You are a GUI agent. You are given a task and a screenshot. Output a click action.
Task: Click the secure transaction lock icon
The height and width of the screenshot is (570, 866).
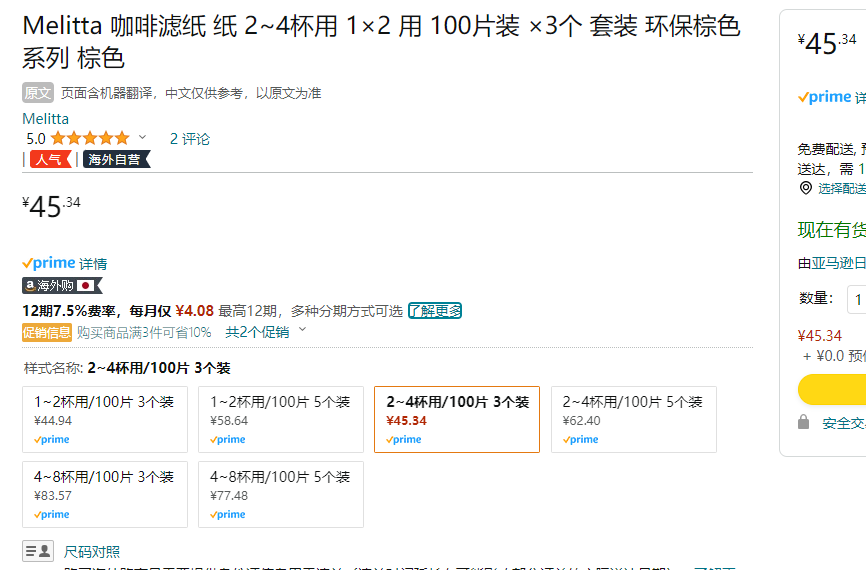click(804, 423)
